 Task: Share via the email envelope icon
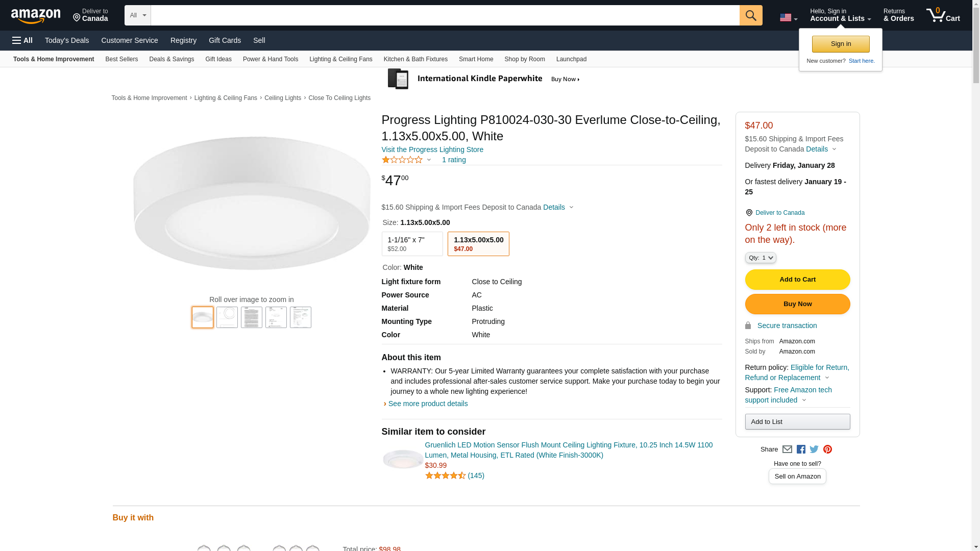point(787,449)
